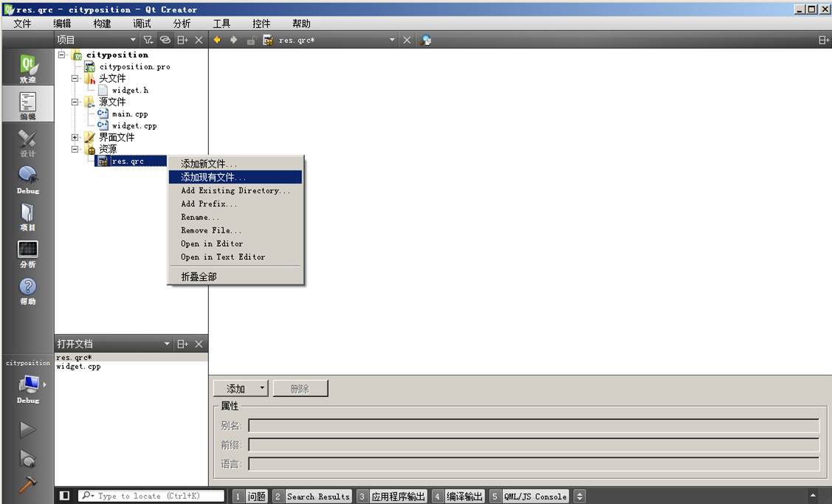832x504 pixels.
Task: Open the 分析 menu
Action: [x=182, y=24]
